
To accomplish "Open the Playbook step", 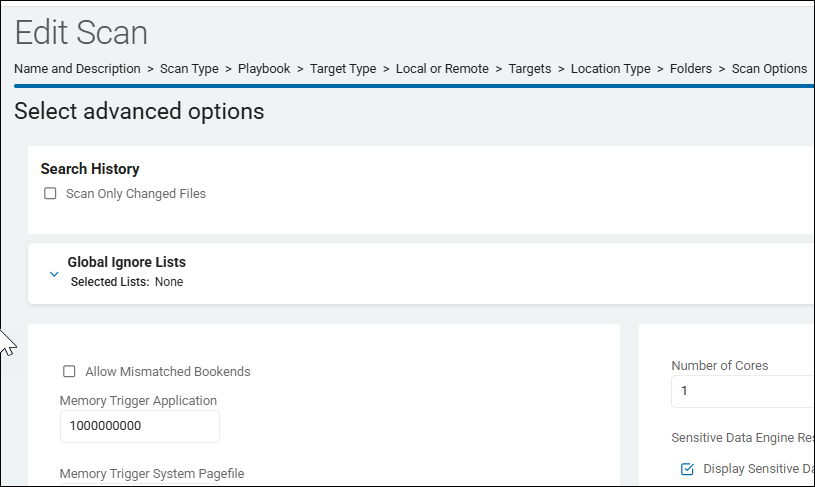I will 264,69.
